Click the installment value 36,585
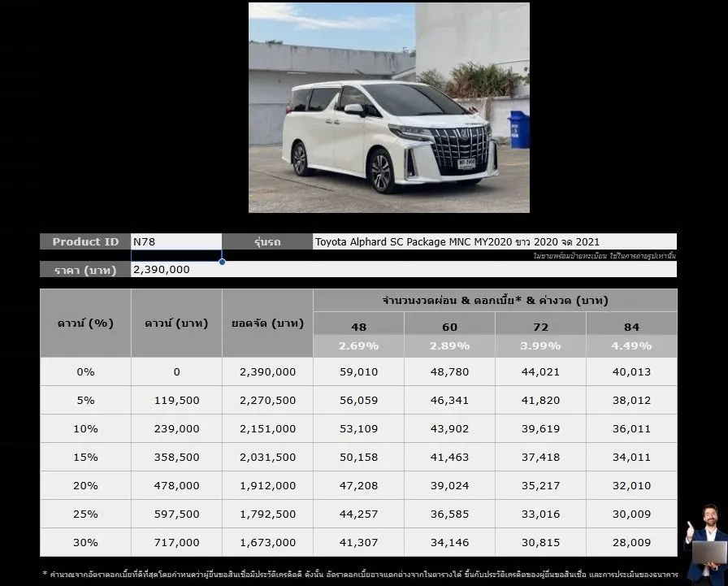The width and height of the screenshot is (728, 586). pyautogui.click(x=449, y=514)
